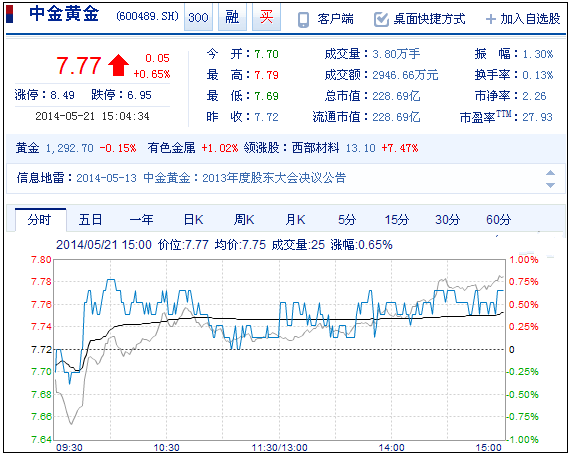
Task: Click the 09:30 time axis label
Action: click(69, 448)
